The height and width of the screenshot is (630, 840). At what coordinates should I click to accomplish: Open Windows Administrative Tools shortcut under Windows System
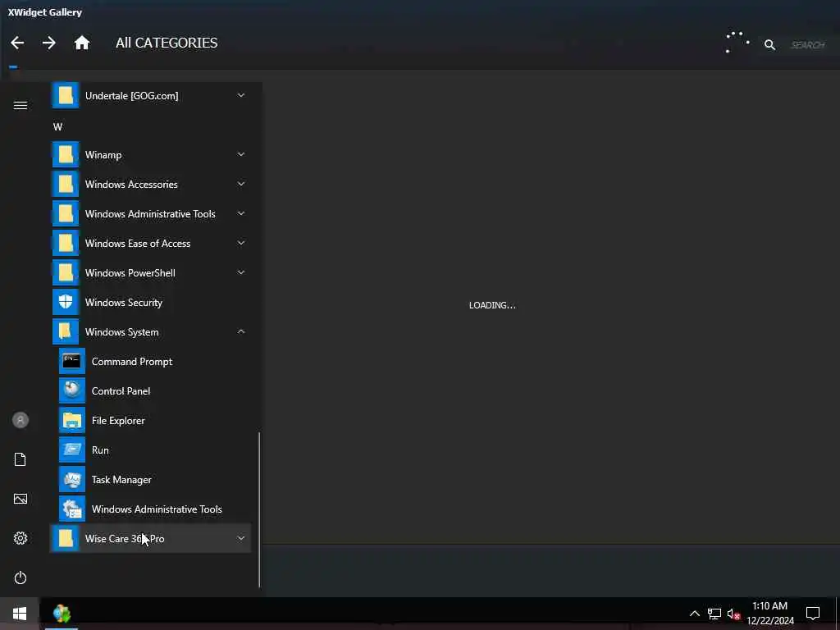(x=150, y=509)
